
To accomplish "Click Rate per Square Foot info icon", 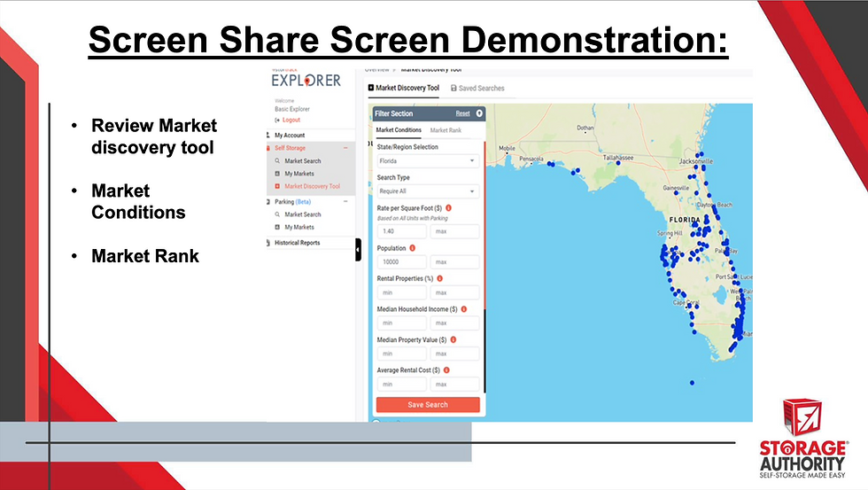I will pos(449,208).
